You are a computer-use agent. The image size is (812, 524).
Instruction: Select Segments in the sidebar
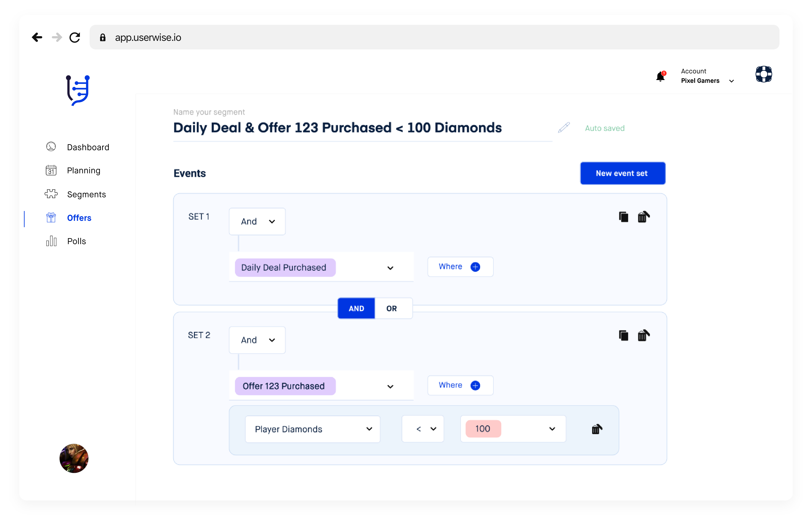86,194
